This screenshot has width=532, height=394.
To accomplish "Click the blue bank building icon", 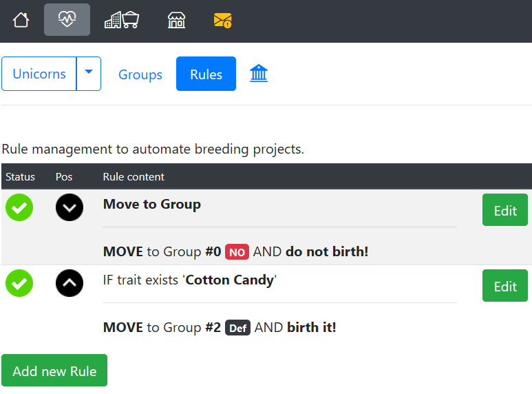I will point(259,74).
